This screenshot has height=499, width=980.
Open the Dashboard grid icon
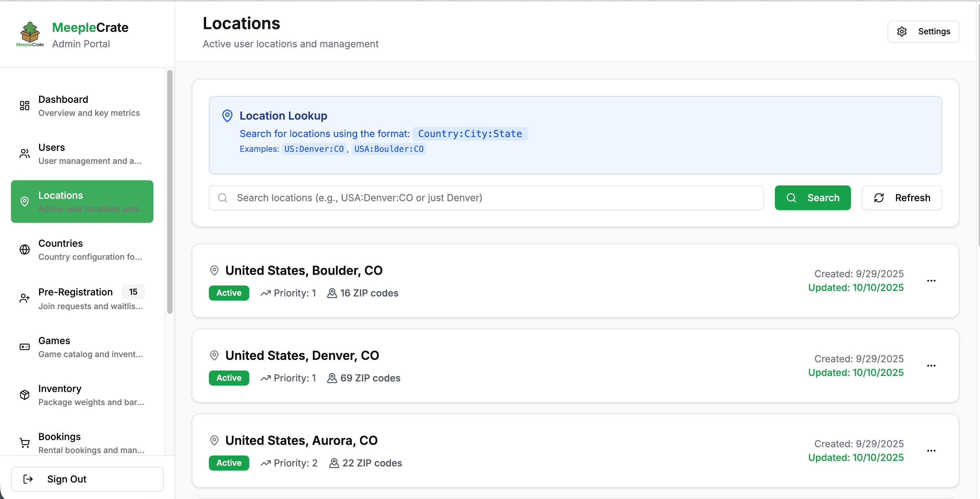(25, 106)
